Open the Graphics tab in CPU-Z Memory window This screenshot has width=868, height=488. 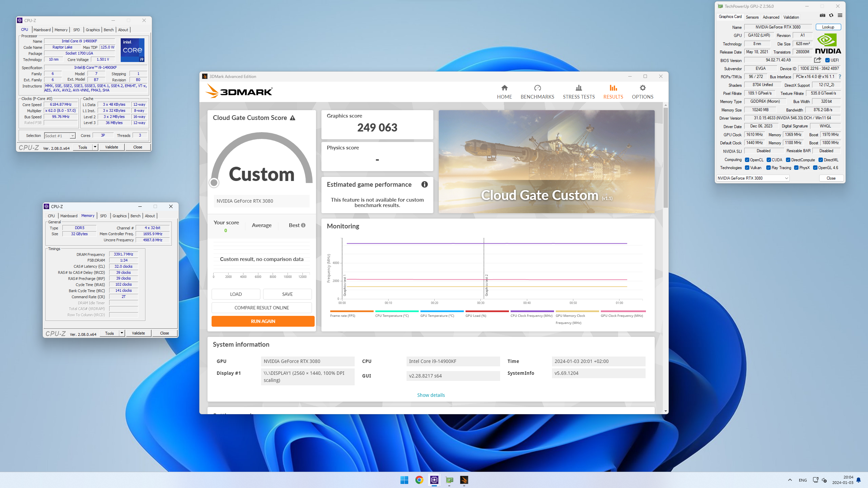(x=119, y=216)
